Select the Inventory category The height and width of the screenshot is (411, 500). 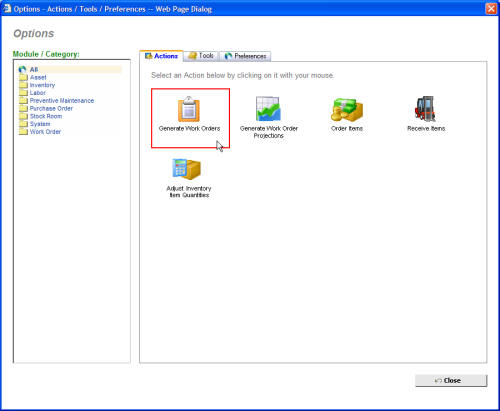coord(42,85)
